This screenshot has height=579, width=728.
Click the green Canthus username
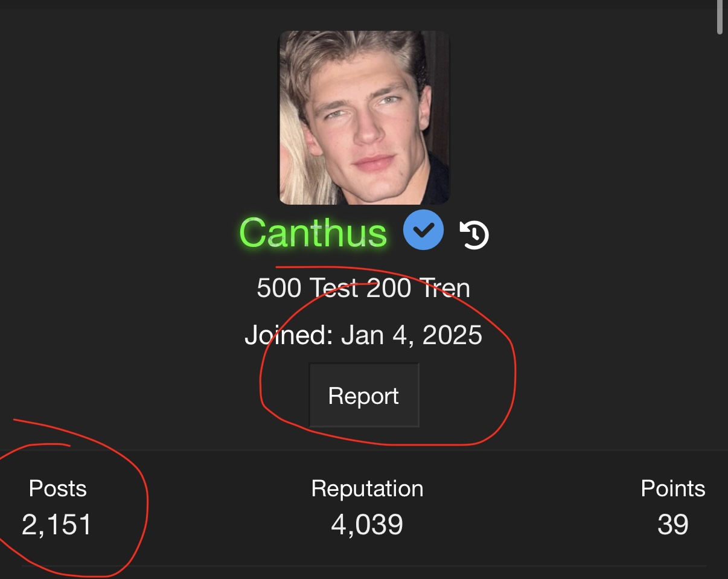(x=313, y=232)
